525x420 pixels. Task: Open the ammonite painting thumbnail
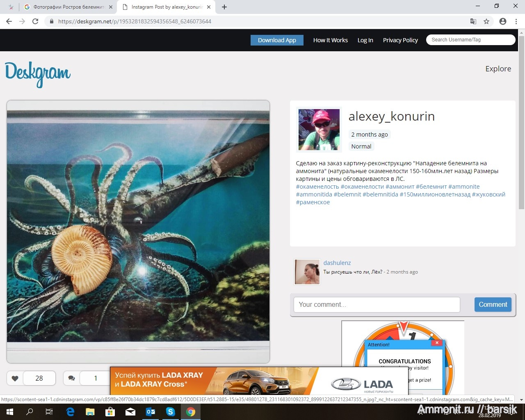(138, 231)
